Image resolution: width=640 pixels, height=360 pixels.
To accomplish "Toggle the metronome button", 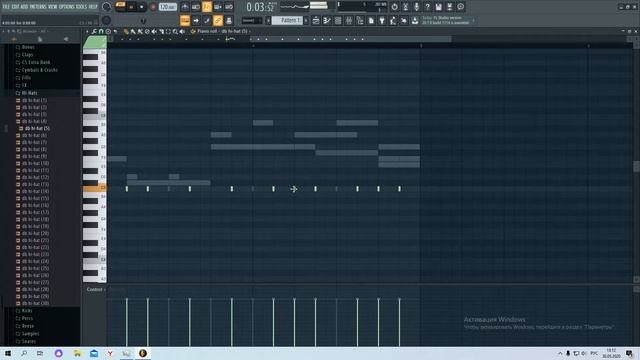I will (x=185, y=7).
